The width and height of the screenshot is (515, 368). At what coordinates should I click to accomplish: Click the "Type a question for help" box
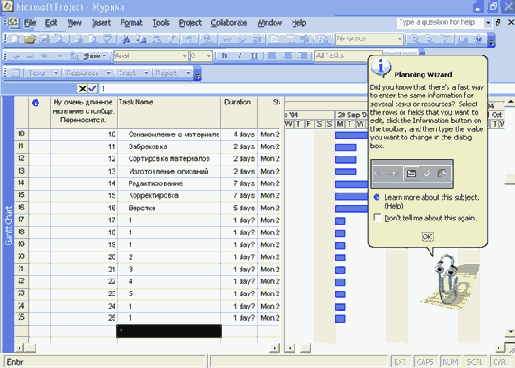coord(439,23)
